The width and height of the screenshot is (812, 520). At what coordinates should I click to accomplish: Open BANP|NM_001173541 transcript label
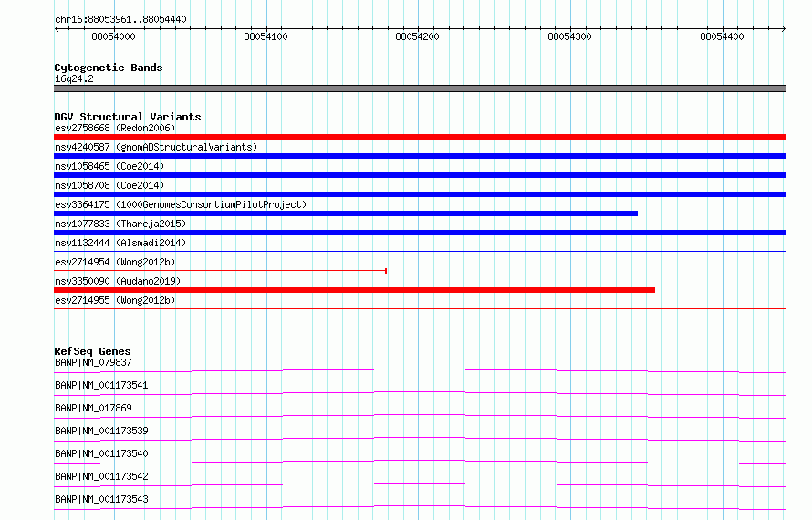101,385
